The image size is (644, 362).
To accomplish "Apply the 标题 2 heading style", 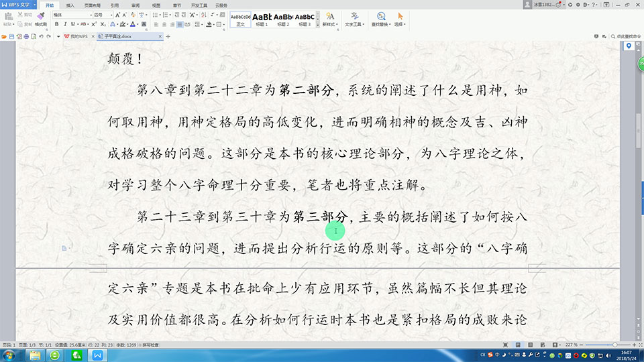I will pyautogui.click(x=283, y=19).
